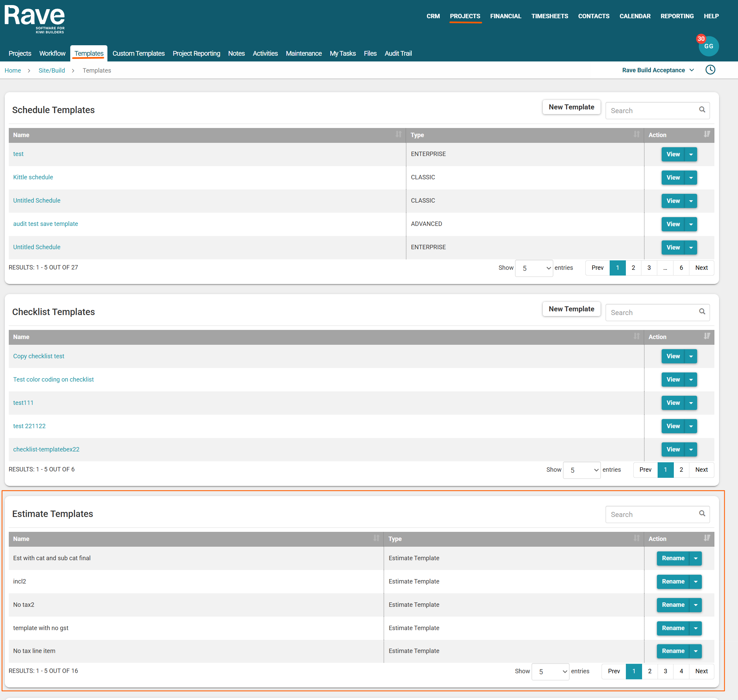
Task: Click the clock icon near Rave Build Acceptance
Action: tap(710, 70)
